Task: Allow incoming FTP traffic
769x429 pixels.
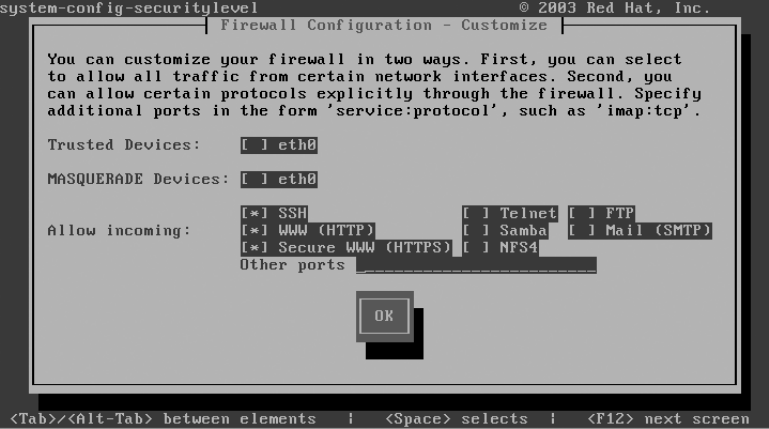Action: (x=601, y=213)
